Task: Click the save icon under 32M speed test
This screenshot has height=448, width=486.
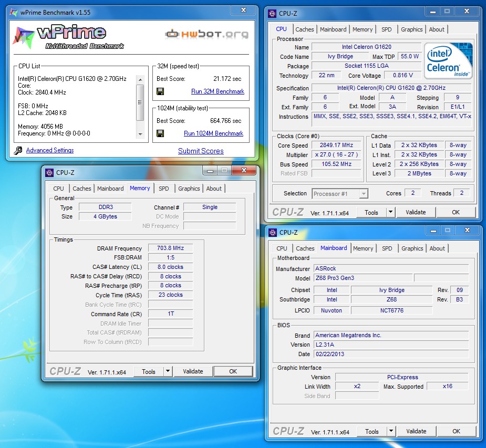Action: coord(160,91)
